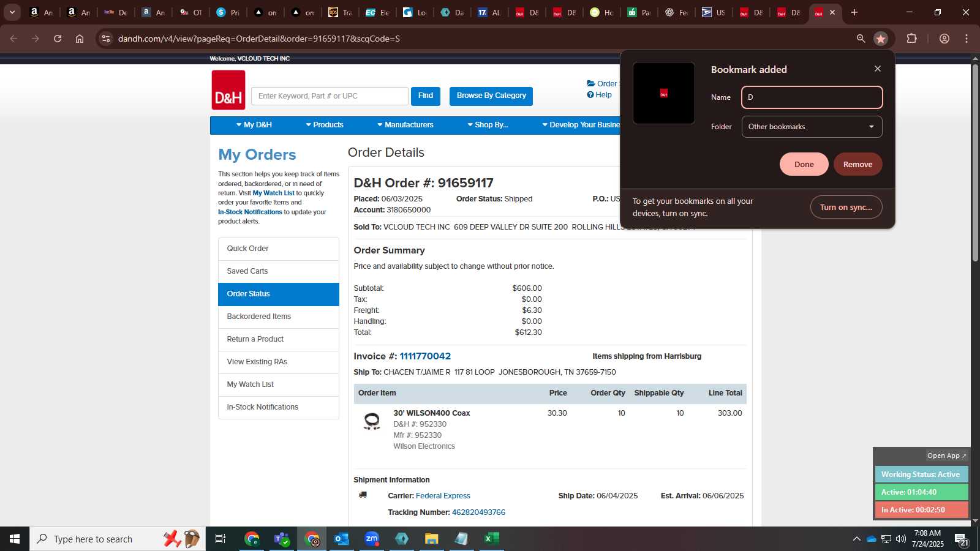Select Backordered Items in the sidebar

(x=279, y=317)
